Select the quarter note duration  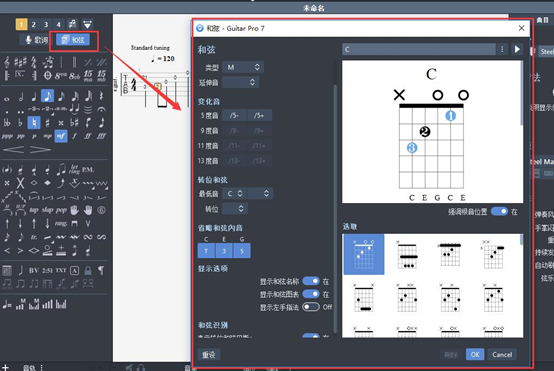click(x=34, y=96)
